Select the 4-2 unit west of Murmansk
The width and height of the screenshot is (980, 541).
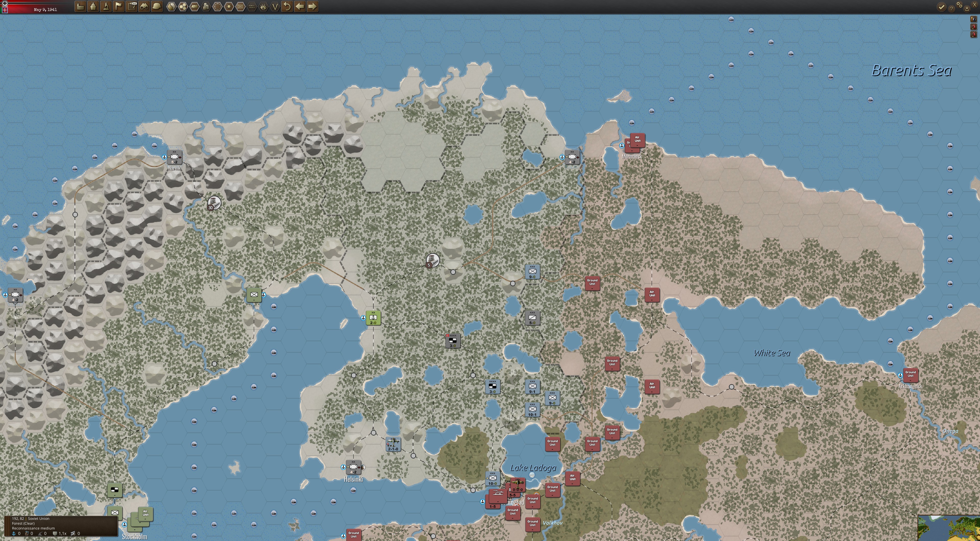572,157
